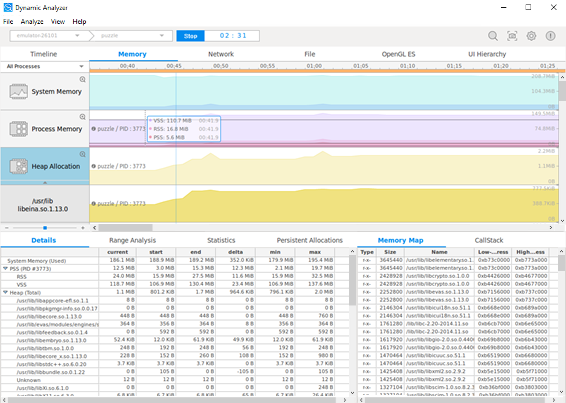The height and width of the screenshot is (403, 566).
Task: Click the Dynamic Analyzer app logo
Action: (8, 7)
